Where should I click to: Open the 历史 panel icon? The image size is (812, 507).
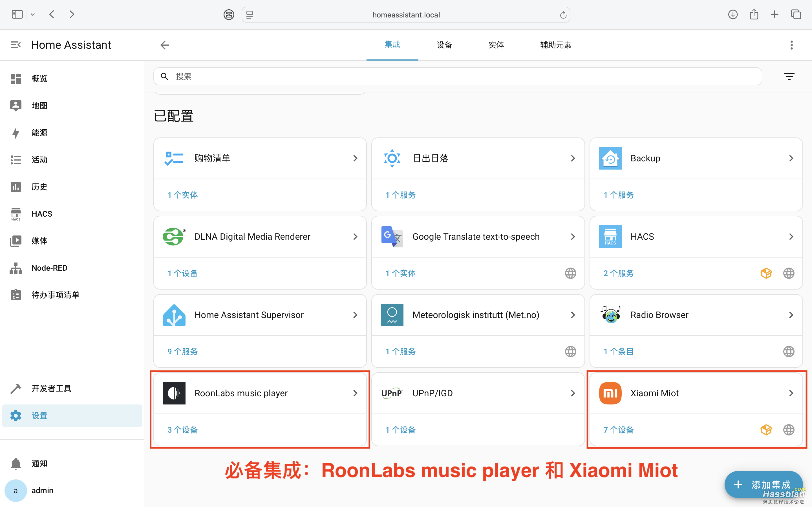click(16, 187)
